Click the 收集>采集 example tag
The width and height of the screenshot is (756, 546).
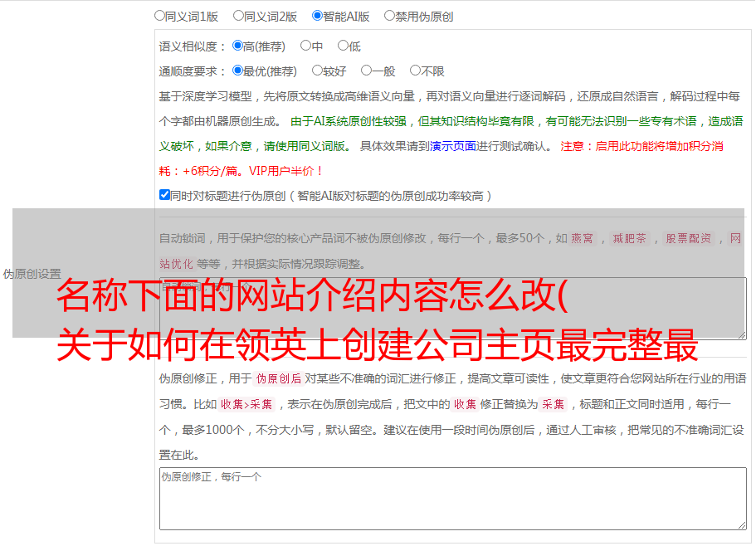246,404
